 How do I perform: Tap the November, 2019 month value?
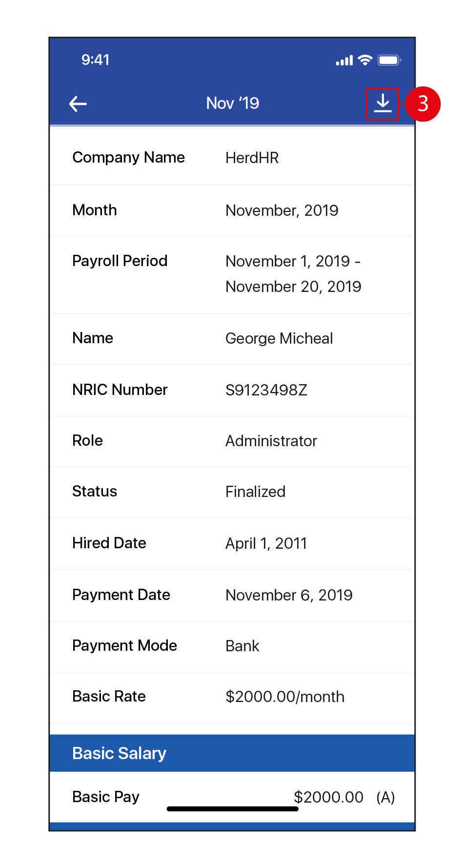point(282,210)
